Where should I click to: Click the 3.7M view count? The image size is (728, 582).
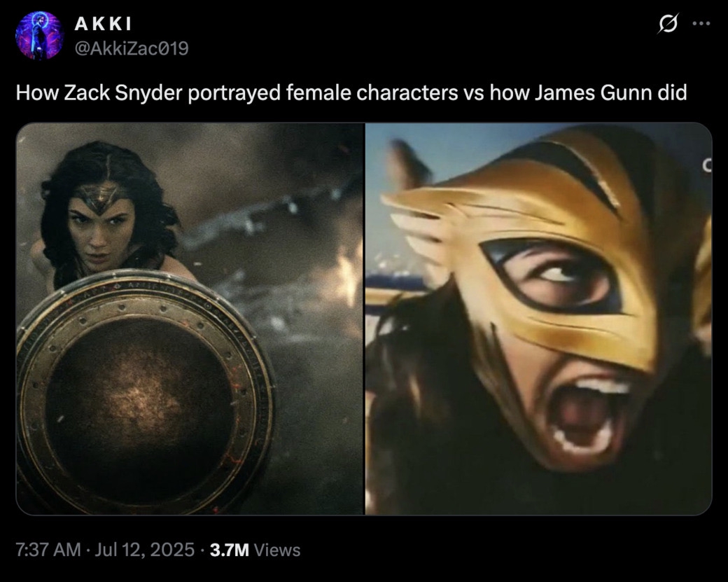coord(230,550)
